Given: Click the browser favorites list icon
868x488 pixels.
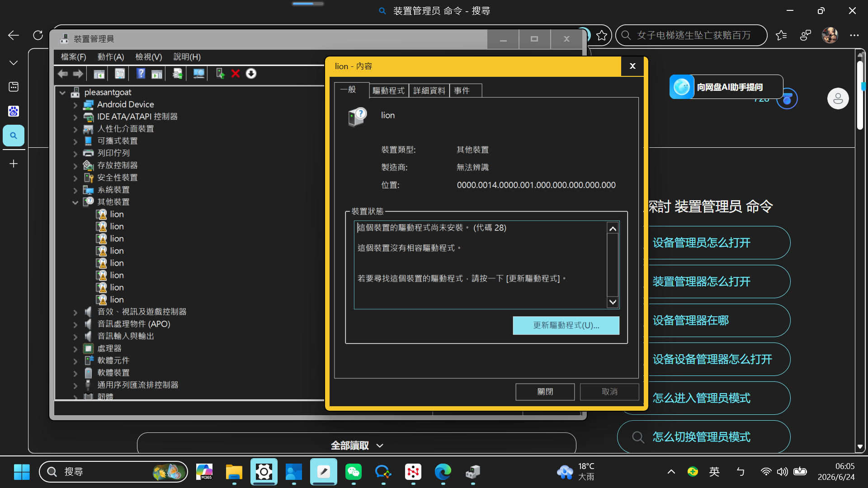Looking at the screenshot, I should click(781, 35).
